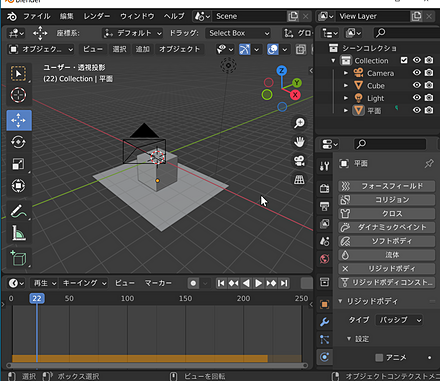Enable the アニメ checkbox

(379, 358)
